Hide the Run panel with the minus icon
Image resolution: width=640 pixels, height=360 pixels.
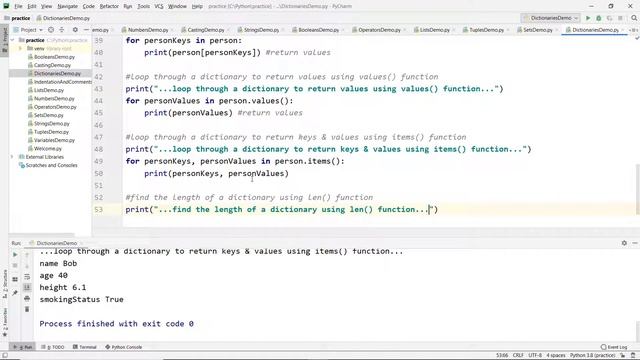pyautogui.click(x=635, y=243)
